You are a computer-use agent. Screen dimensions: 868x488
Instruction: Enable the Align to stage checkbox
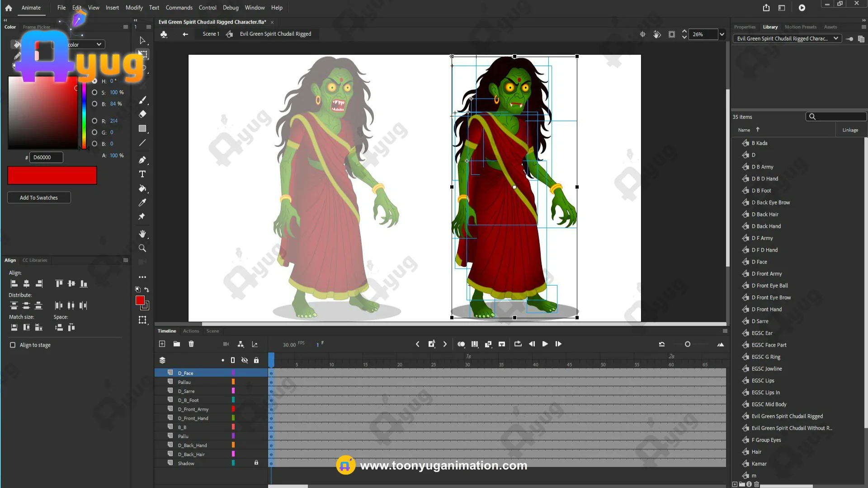[13, 345]
